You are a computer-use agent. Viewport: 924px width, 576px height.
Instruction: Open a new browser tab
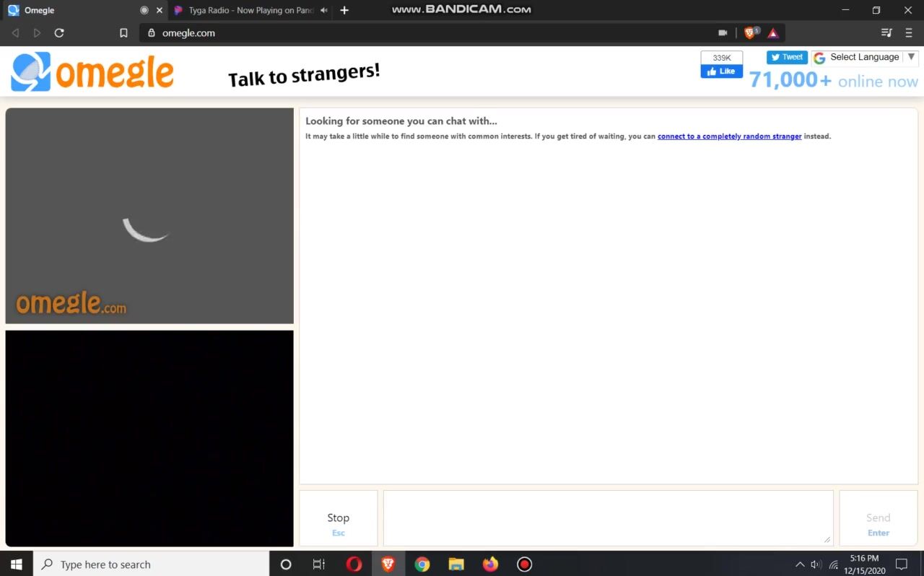click(x=344, y=10)
